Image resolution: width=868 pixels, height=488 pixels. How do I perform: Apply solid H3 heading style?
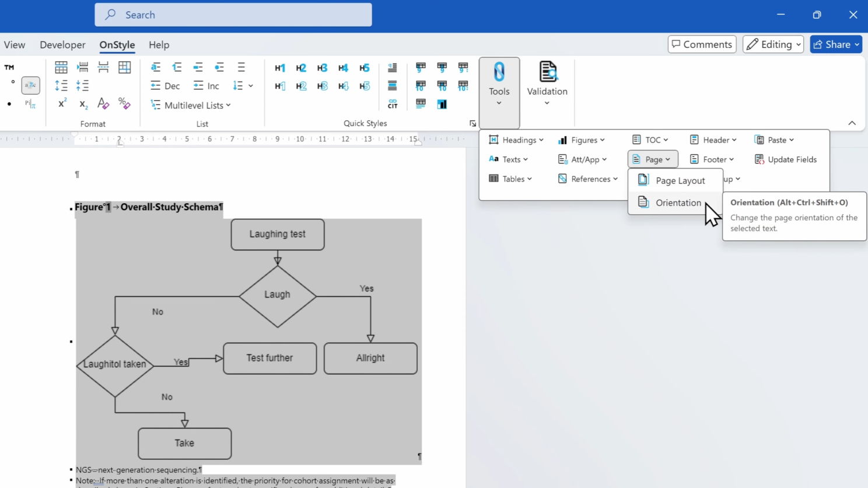point(322,68)
